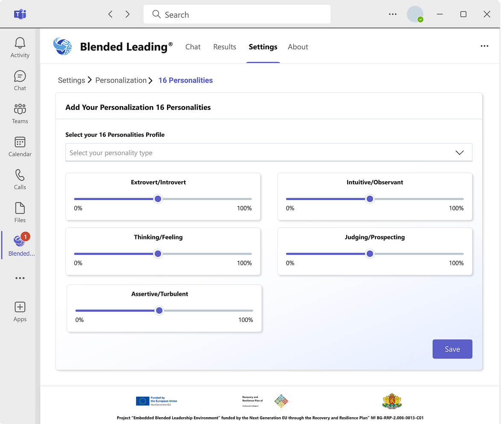Go to Personalization breadcrumb link
504x424 pixels.
[121, 80]
